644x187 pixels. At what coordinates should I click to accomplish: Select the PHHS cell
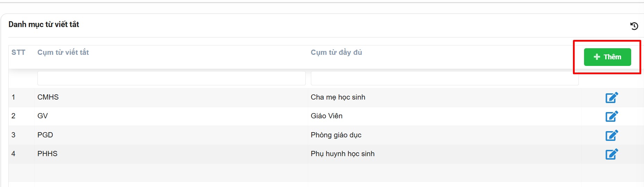[x=47, y=154]
